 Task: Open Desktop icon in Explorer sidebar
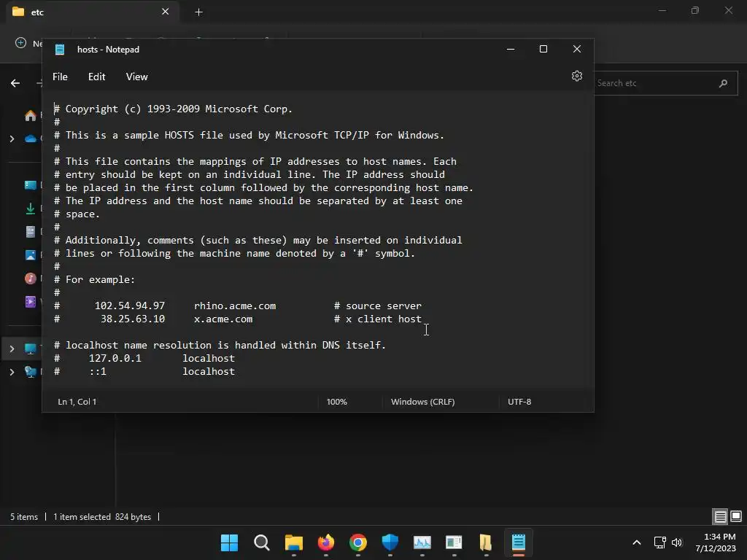(x=31, y=184)
